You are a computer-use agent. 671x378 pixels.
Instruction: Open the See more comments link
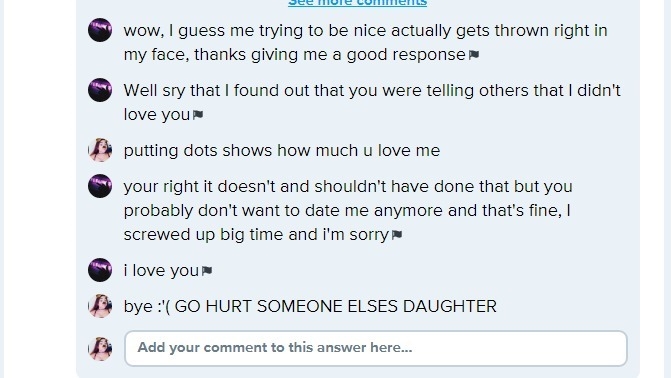coord(357,3)
